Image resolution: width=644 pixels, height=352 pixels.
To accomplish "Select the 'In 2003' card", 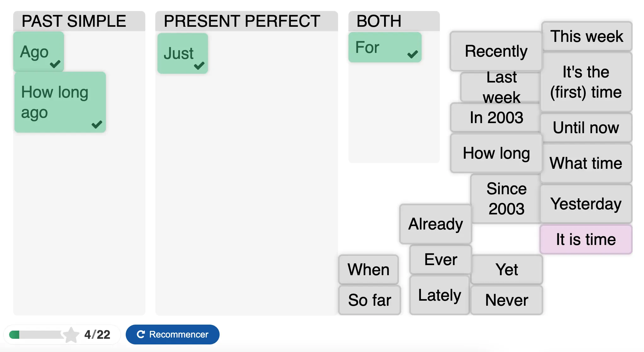I will [496, 117].
